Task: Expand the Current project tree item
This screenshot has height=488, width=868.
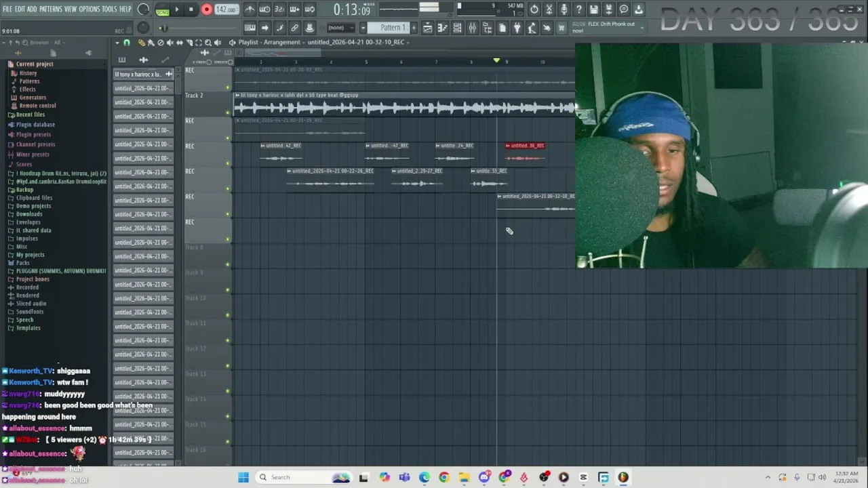Action: click(x=35, y=64)
